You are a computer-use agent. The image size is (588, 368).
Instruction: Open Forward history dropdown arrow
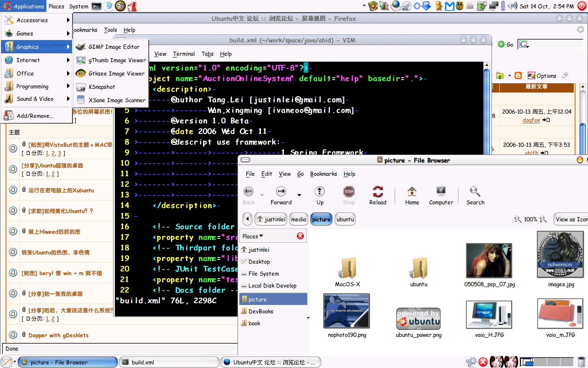click(x=299, y=195)
